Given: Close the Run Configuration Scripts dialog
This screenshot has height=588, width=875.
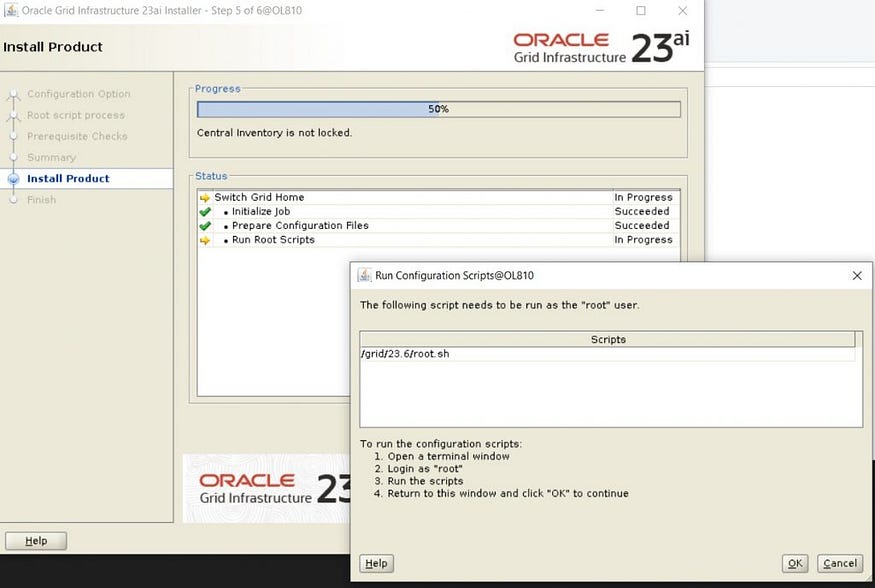Looking at the screenshot, I should 857,276.
